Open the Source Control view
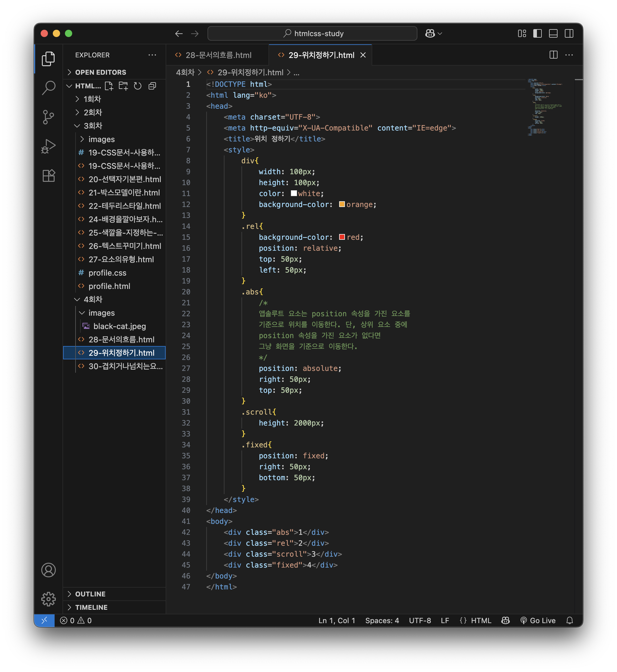 click(49, 117)
